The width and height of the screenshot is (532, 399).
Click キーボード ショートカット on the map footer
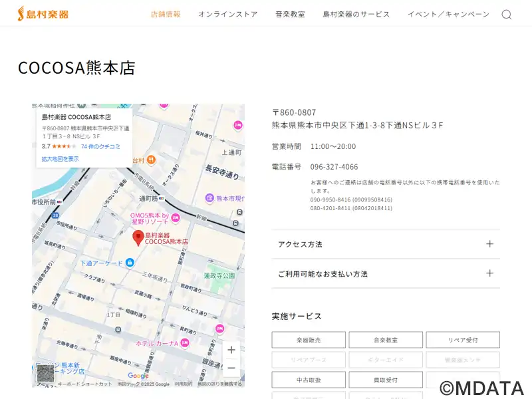(x=84, y=384)
